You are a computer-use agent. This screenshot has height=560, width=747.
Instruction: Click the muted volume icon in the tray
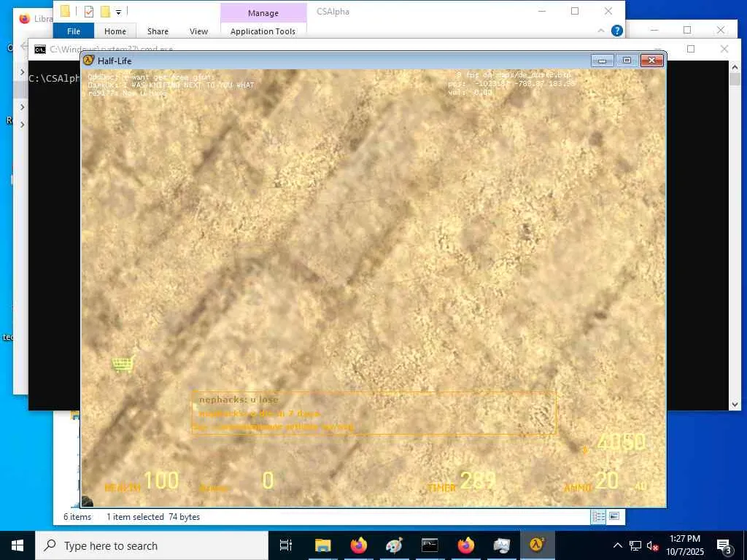(x=653, y=545)
